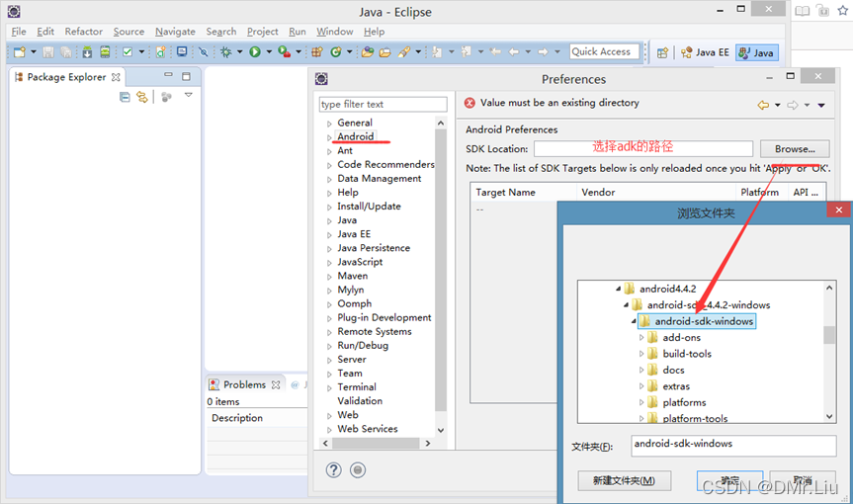Click the Previous Annotation toolbar icon

pyautogui.click(x=467, y=52)
